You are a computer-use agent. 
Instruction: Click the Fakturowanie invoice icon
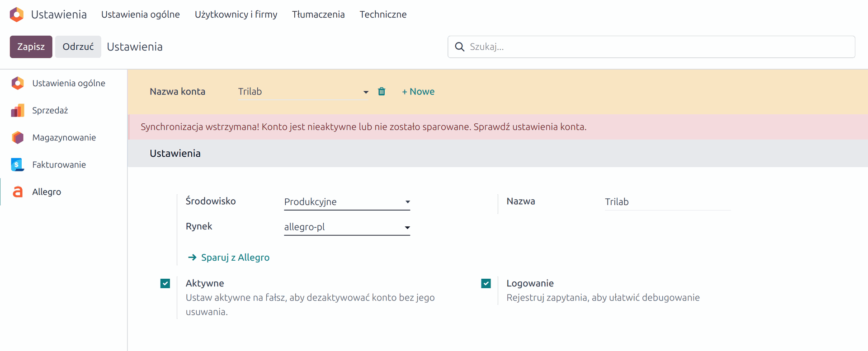(x=18, y=164)
